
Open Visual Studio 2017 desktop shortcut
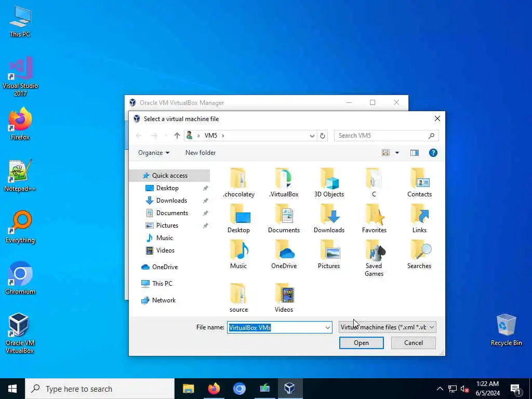[20, 76]
